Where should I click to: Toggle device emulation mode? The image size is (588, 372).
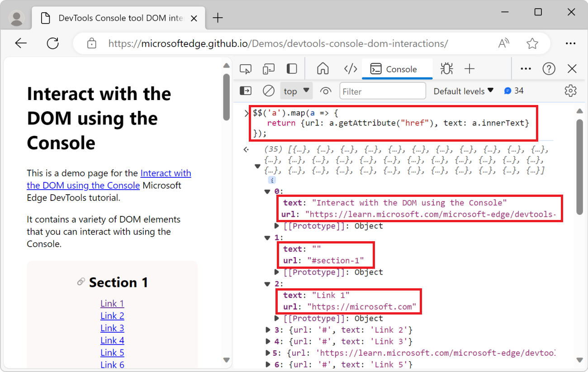pos(268,68)
